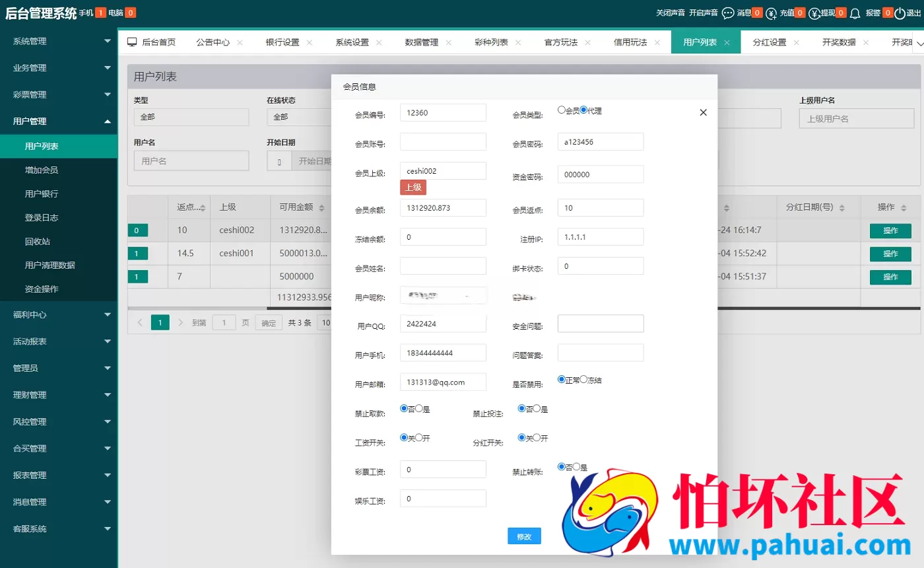Open the 类型 全部 dropdown

coord(191,117)
